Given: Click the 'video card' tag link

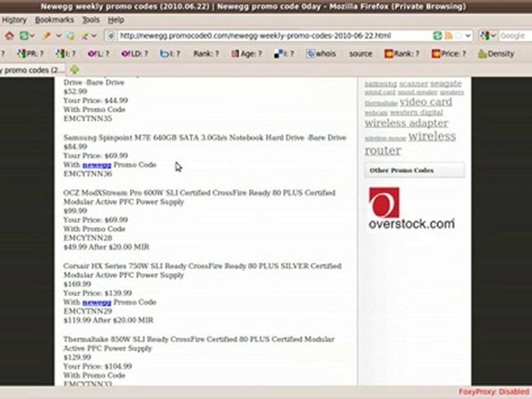Looking at the screenshot, I should [426, 102].
